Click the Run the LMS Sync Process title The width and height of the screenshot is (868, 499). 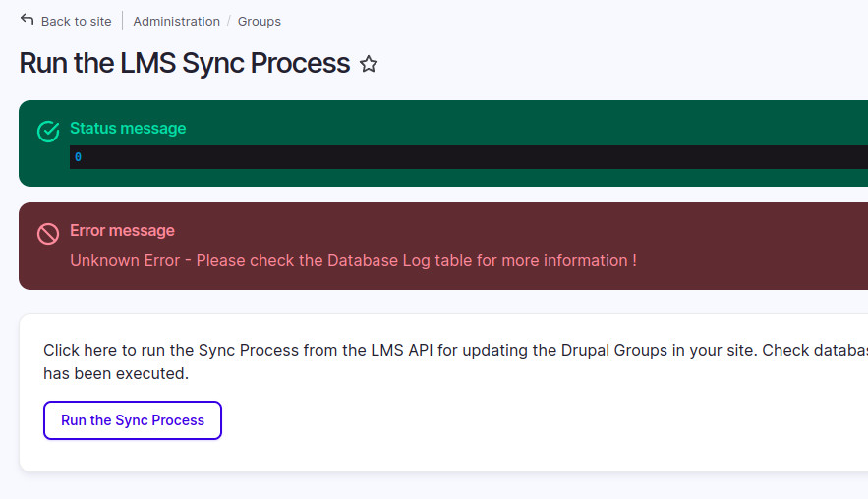[185, 63]
